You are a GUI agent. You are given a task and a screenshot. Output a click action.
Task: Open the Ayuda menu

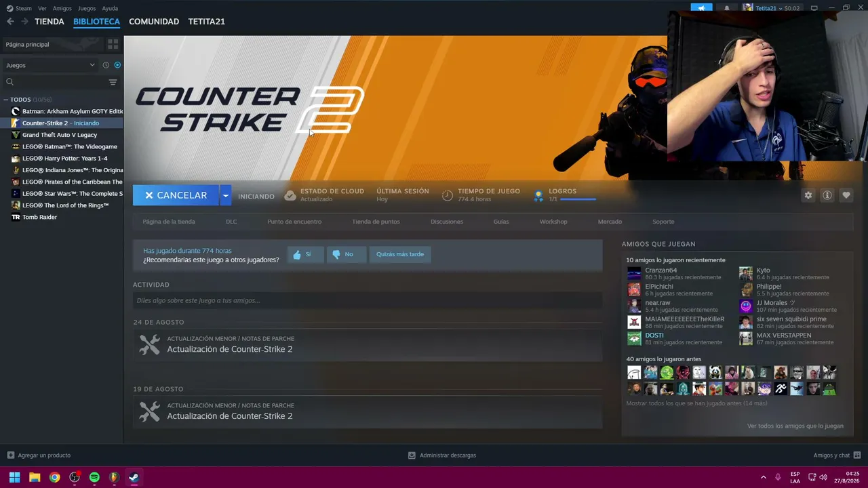pos(110,8)
